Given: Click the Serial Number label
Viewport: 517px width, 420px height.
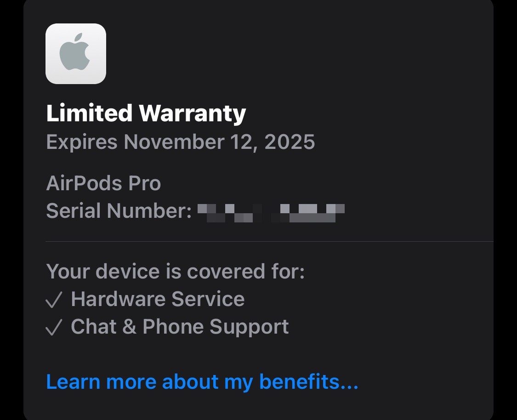Looking at the screenshot, I should pos(119,210).
